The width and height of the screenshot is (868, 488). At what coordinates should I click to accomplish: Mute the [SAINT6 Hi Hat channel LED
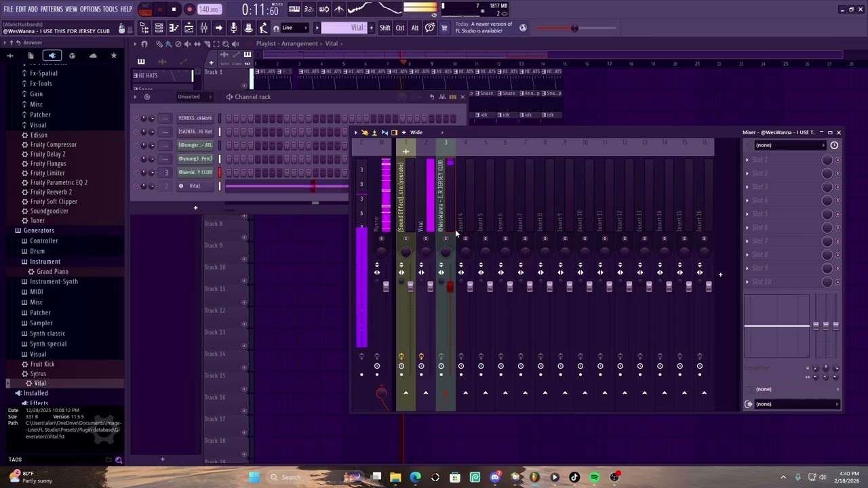coord(136,131)
